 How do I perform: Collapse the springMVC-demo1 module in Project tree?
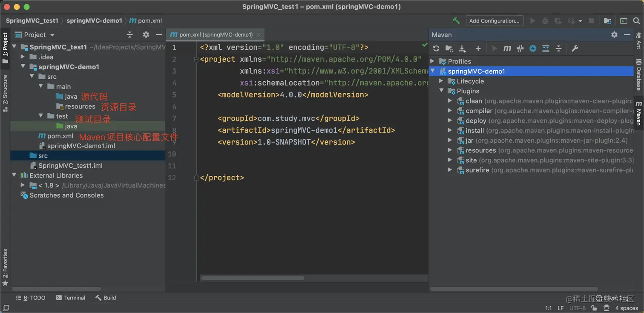(23, 67)
